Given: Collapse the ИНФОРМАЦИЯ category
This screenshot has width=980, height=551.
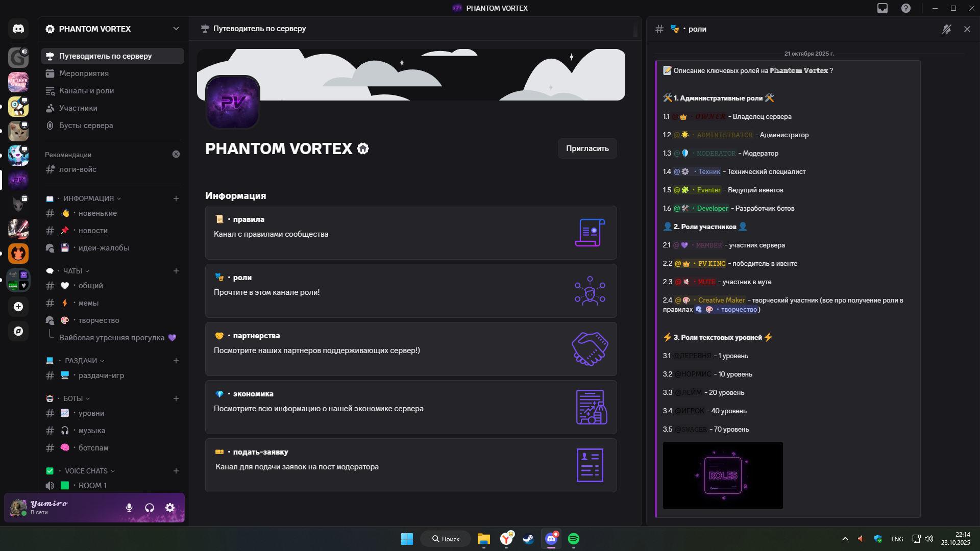Looking at the screenshot, I should (89, 198).
